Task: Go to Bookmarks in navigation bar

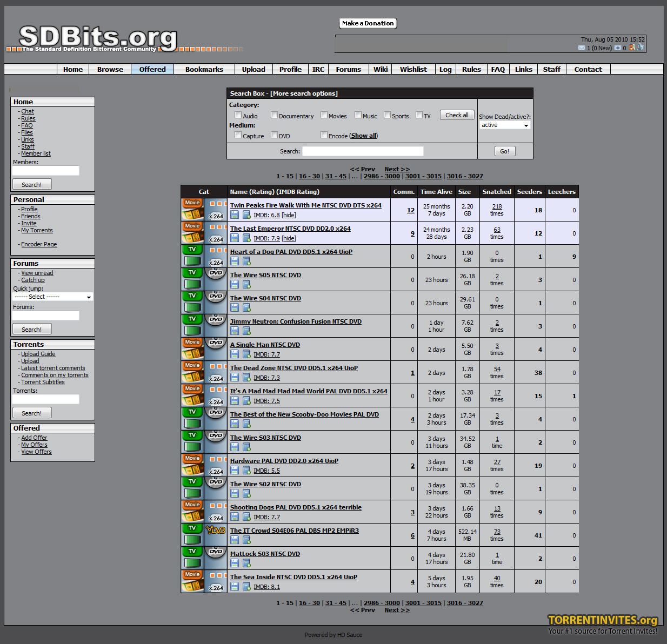Action: [204, 69]
